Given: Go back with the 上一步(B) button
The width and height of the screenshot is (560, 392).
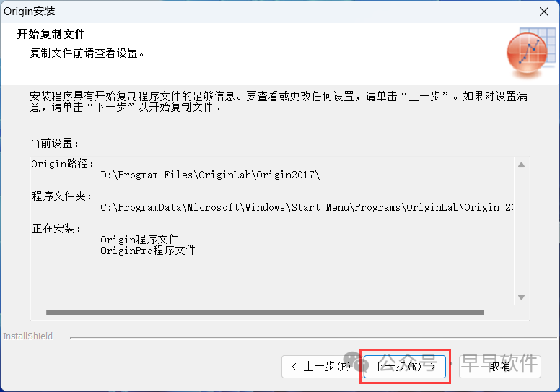Looking at the screenshot, I should coord(320,366).
